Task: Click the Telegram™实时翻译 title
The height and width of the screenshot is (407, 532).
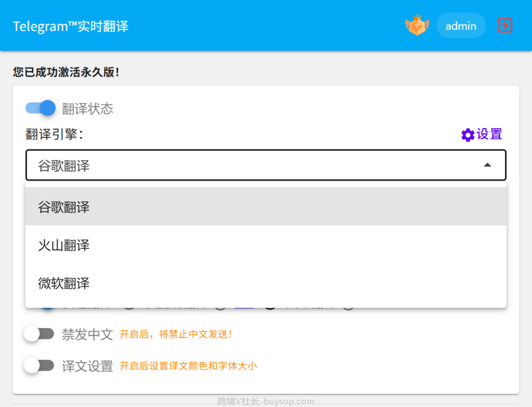Action: [71, 26]
